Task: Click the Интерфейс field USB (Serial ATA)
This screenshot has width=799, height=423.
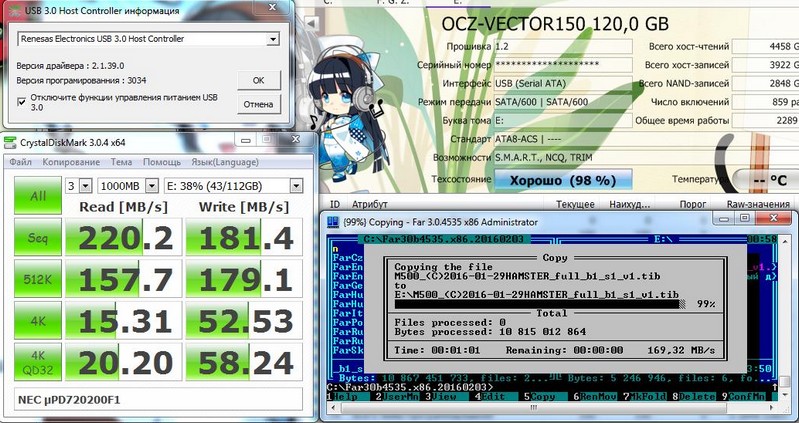Action: pyautogui.click(x=563, y=84)
